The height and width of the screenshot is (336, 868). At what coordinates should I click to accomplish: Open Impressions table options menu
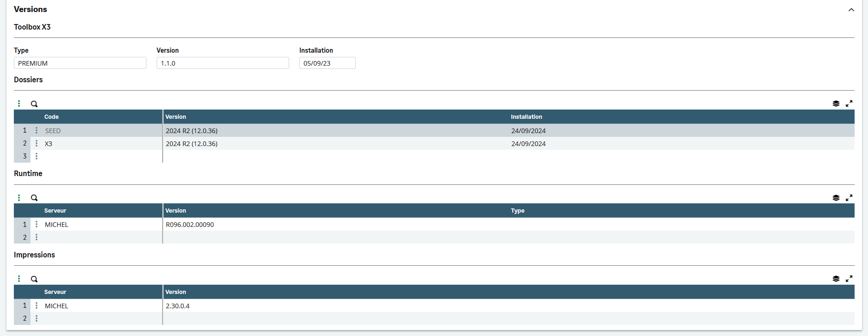click(x=19, y=279)
